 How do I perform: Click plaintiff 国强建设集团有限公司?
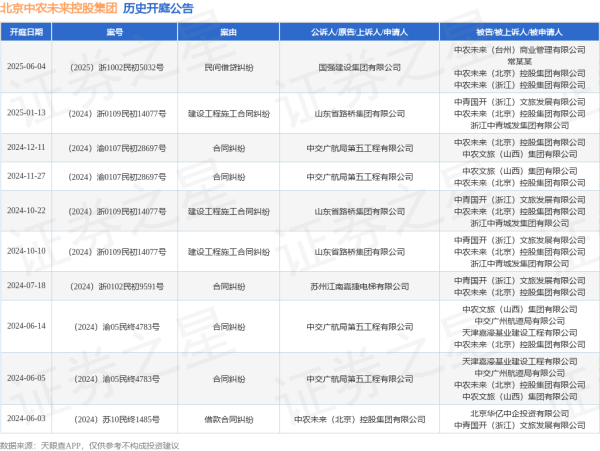tap(359, 67)
